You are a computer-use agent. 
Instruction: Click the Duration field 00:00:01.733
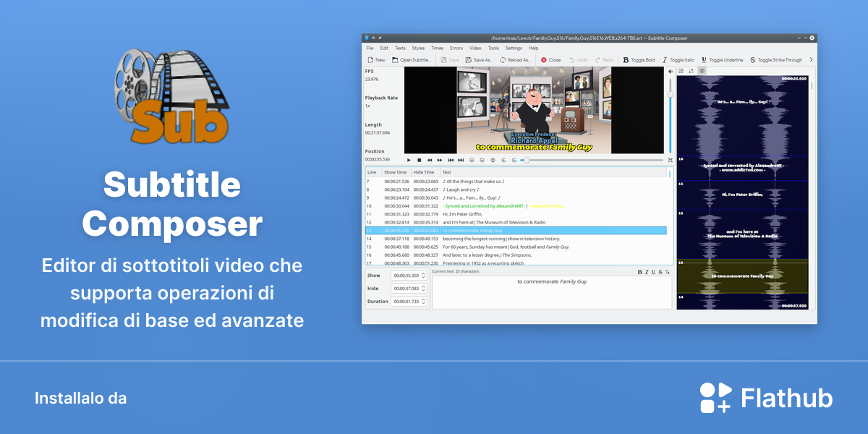pyautogui.click(x=409, y=302)
